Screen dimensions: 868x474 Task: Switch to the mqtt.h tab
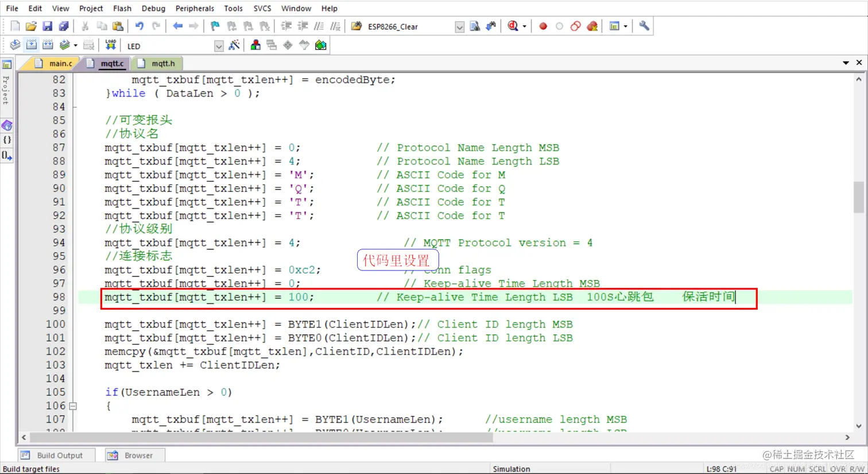click(x=157, y=63)
